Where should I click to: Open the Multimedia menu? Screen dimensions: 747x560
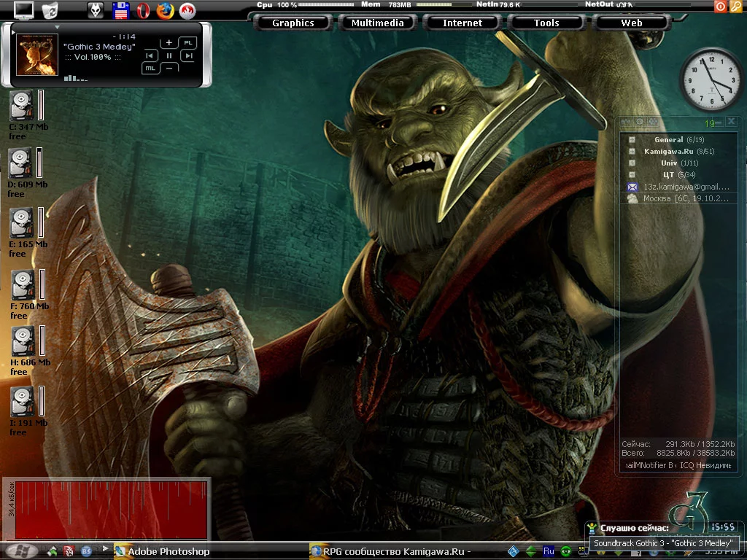click(x=377, y=23)
